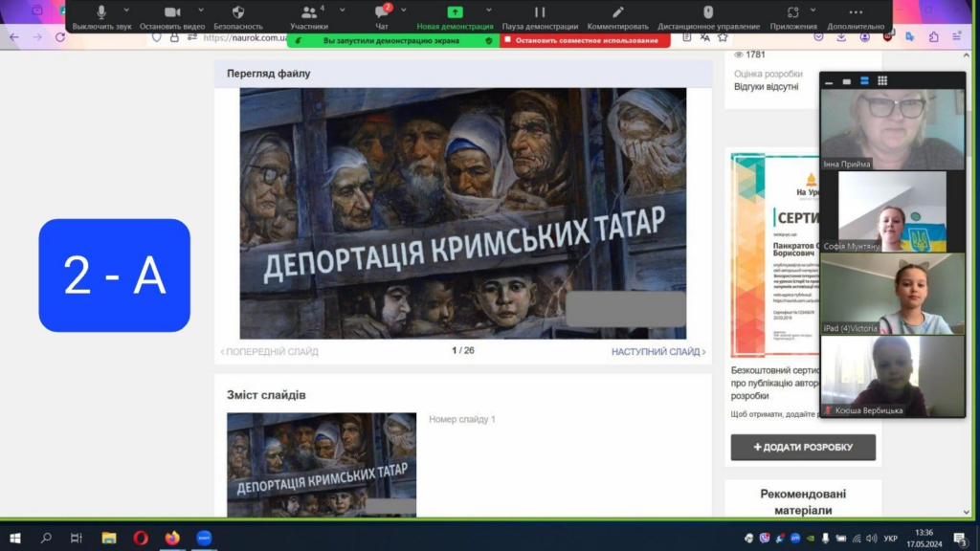Start Новая демонстрация screen share
This screenshot has width=980, height=551.
455,17
